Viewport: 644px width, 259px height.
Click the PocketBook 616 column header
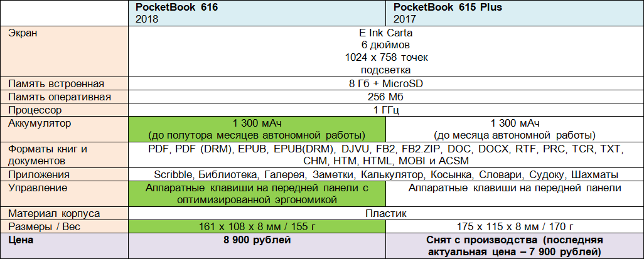[257, 13]
